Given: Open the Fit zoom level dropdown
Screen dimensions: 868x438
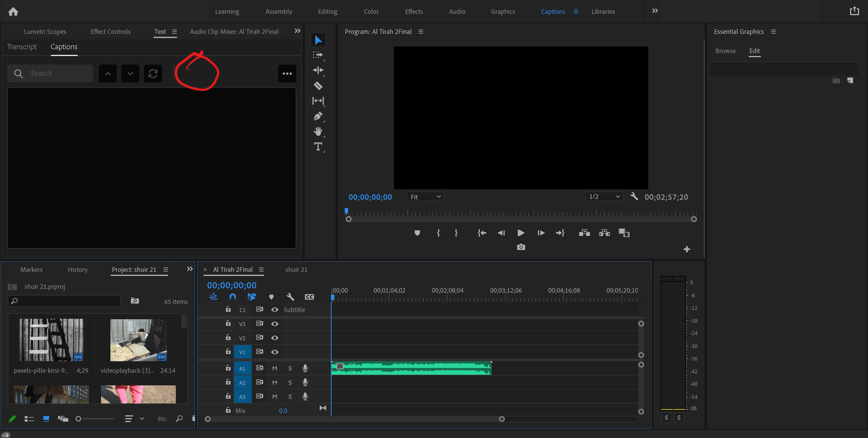Looking at the screenshot, I should pyautogui.click(x=425, y=197).
